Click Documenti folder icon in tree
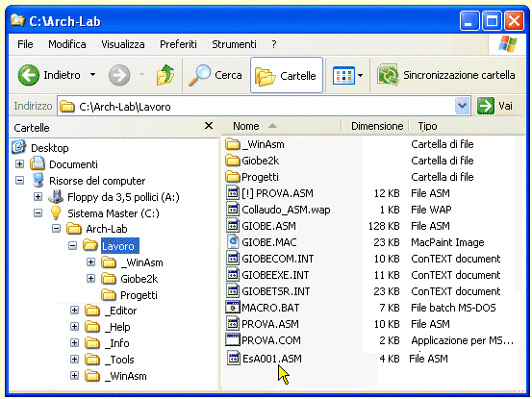Screen dimensions: 532x399 (x=38, y=163)
